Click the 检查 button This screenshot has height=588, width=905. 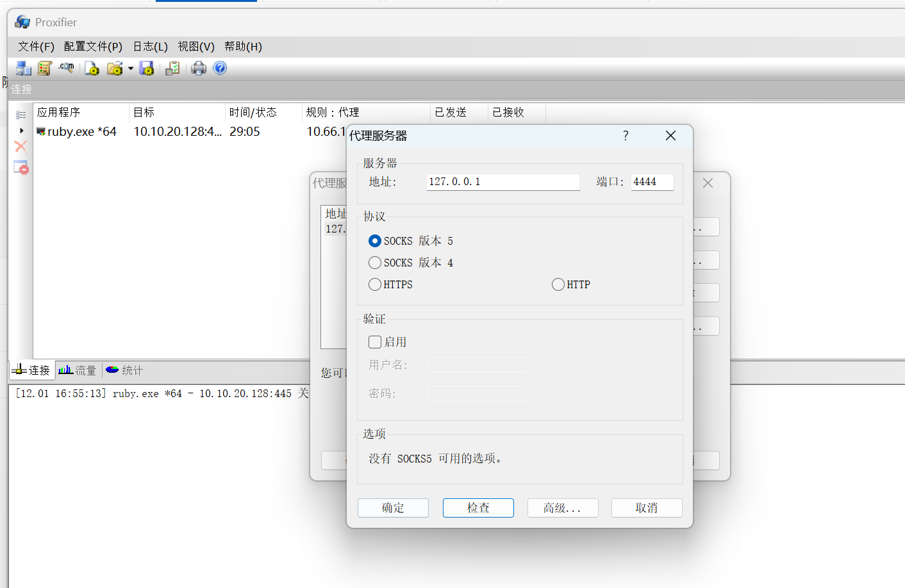pyautogui.click(x=478, y=508)
